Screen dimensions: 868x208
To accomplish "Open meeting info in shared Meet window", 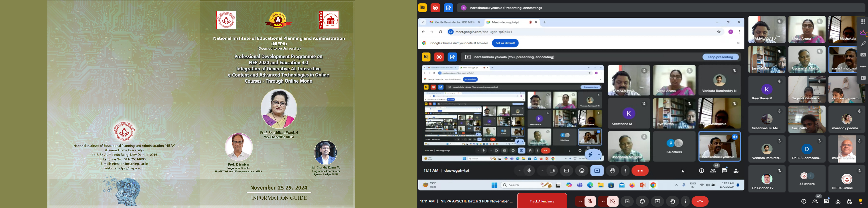I will pyautogui.click(x=701, y=171).
